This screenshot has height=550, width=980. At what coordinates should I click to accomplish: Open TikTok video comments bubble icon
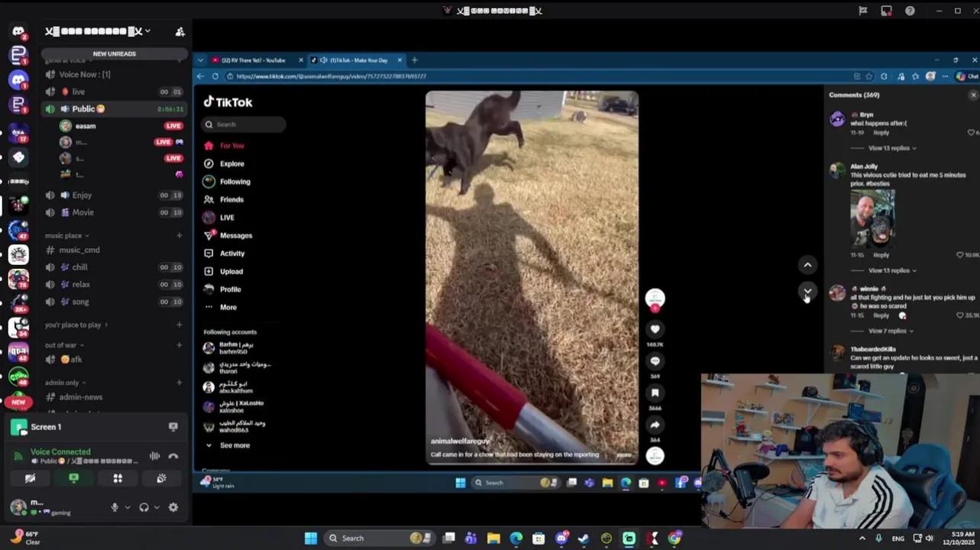point(655,361)
